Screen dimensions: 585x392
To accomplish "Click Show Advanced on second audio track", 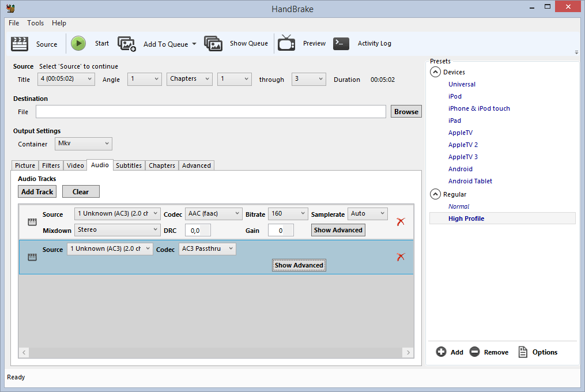I will [299, 265].
